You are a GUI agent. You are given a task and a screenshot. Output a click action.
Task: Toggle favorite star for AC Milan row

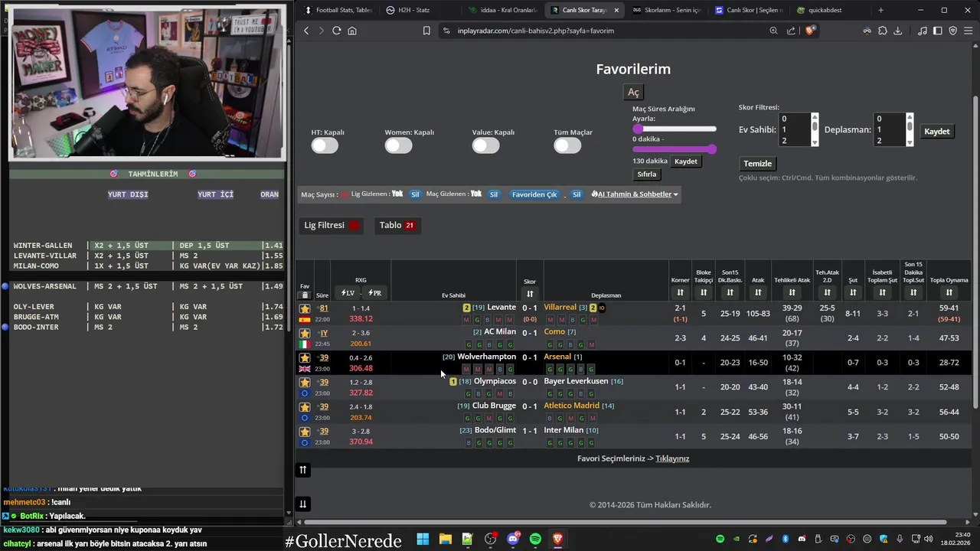[x=305, y=333]
